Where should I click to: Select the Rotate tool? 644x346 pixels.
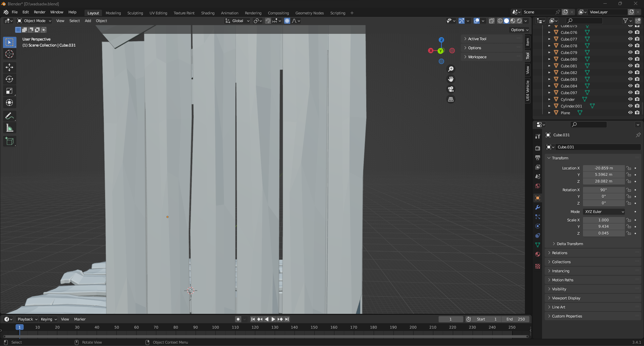tap(9, 79)
